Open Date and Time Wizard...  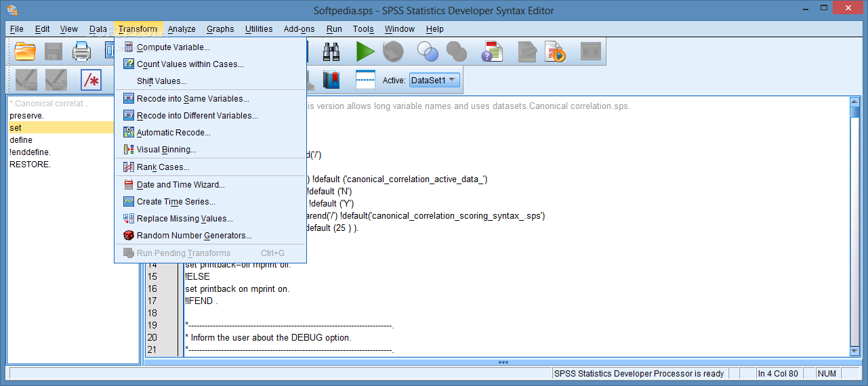click(211, 185)
